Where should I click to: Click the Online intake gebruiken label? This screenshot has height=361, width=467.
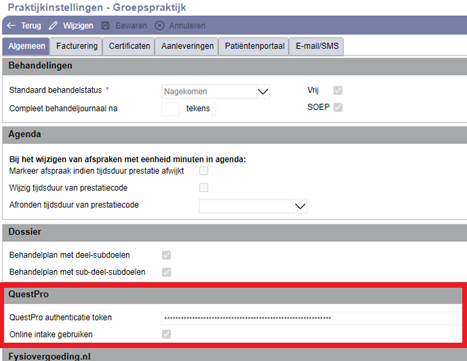pos(51,334)
